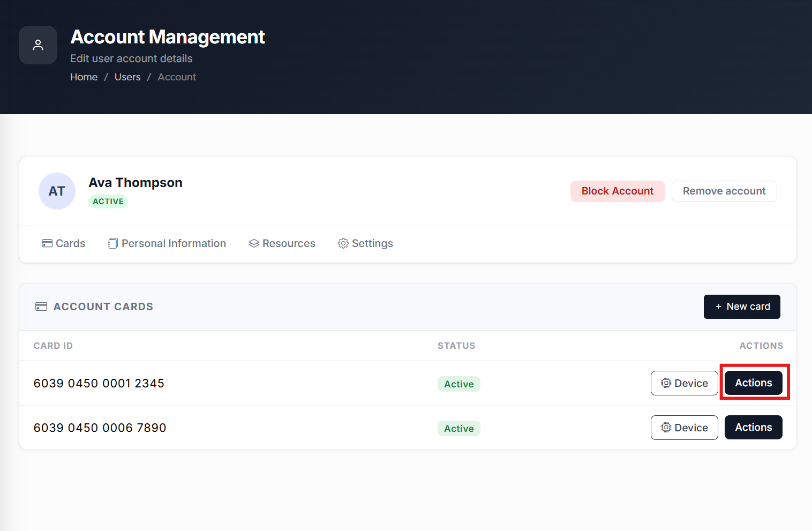The height and width of the screenshot is (531, 812).
Task: Click chip icon on second card's Device button
Action: [x=666, y=428]
